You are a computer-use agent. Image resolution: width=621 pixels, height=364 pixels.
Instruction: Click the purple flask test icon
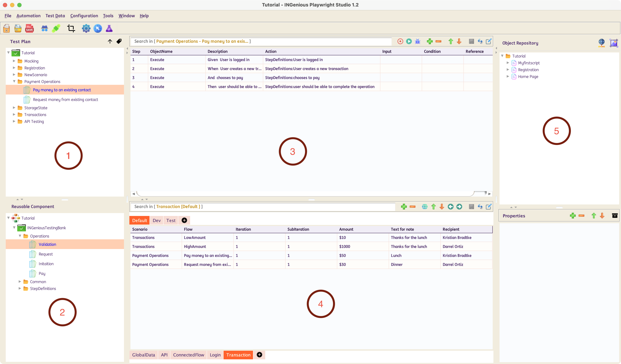109,28
